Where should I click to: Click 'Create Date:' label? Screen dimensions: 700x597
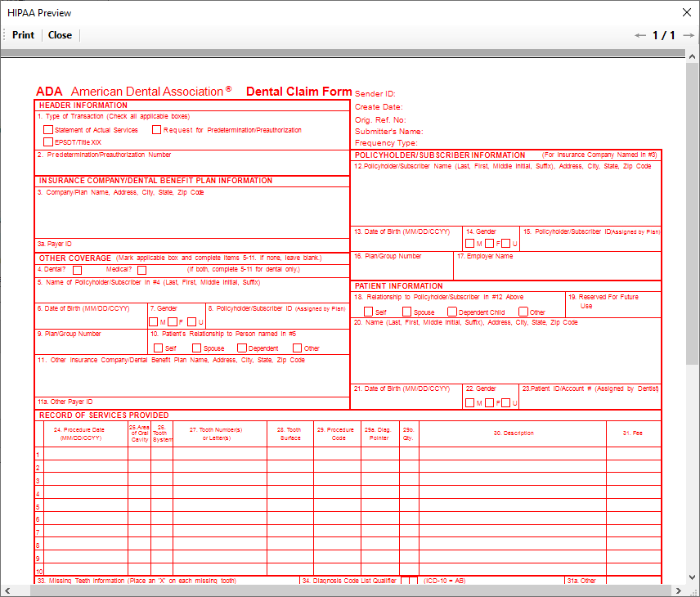(379, 107)
